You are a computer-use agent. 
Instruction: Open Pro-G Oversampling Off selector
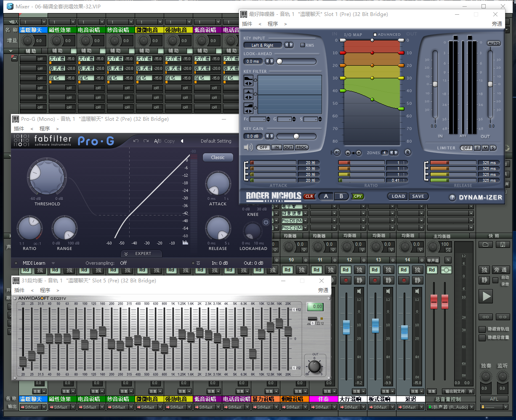click(123, 263)
